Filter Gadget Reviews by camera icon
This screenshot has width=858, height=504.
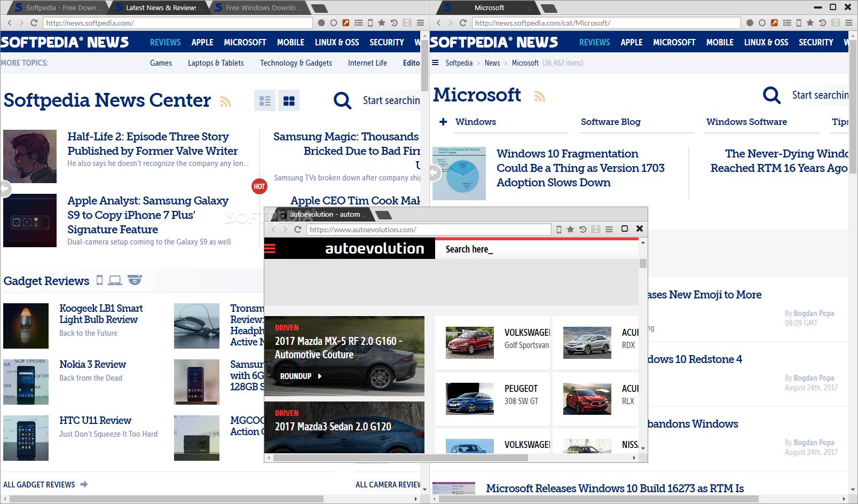[x=135, y=280]
